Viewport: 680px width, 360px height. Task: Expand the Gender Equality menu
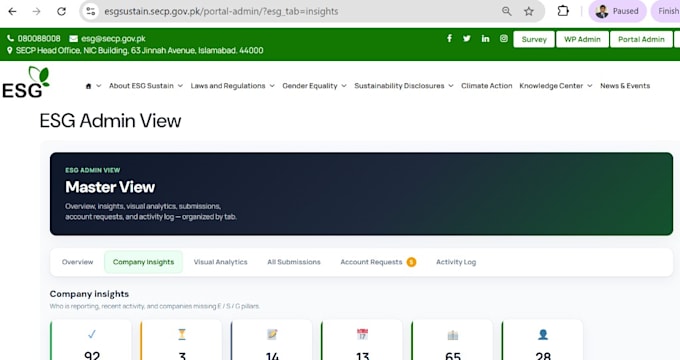click(314, 86)
